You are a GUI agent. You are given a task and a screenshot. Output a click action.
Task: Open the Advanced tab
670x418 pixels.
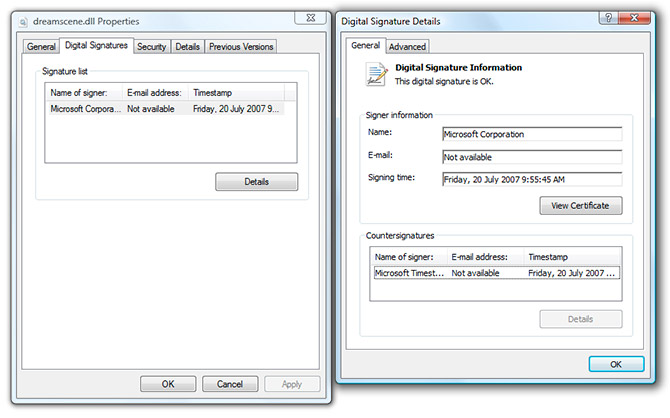pyautogui.click(x=407, y=47)
